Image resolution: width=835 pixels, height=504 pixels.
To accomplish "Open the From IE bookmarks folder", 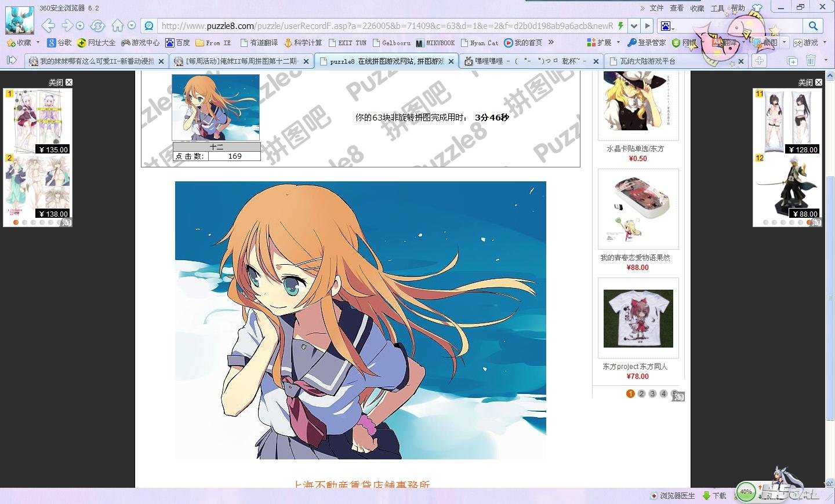I will pyautogui.click(x=213, y=43).
